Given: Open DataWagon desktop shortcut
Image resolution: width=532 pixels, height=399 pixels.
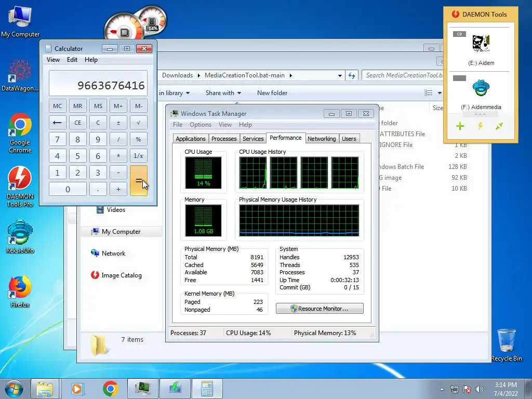Looking at the screenshot, I should click(20, 75).
